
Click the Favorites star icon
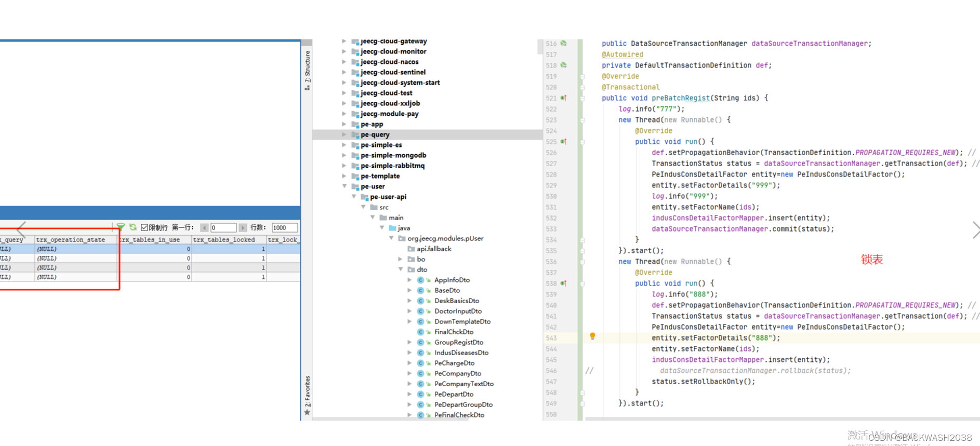[307, 412]
